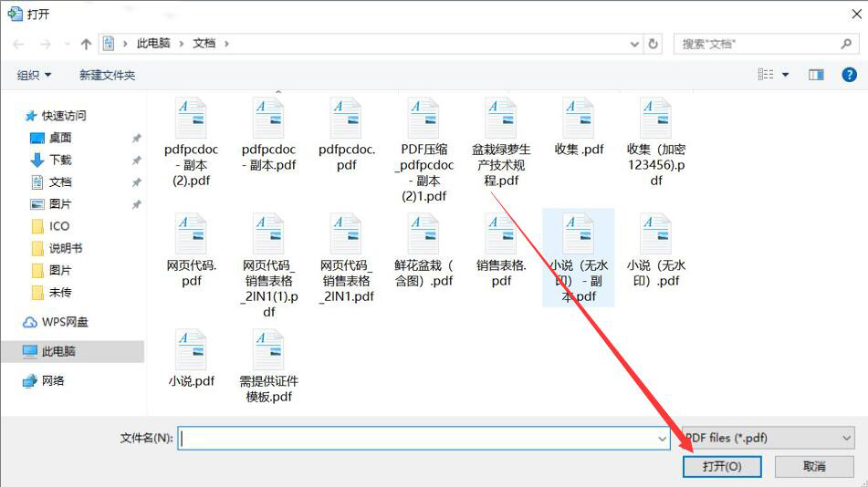868x487 pixels.
Task: Select file 网页代码_销售表格_2IN1(1).pdf
Action: (x=268, y=266)
